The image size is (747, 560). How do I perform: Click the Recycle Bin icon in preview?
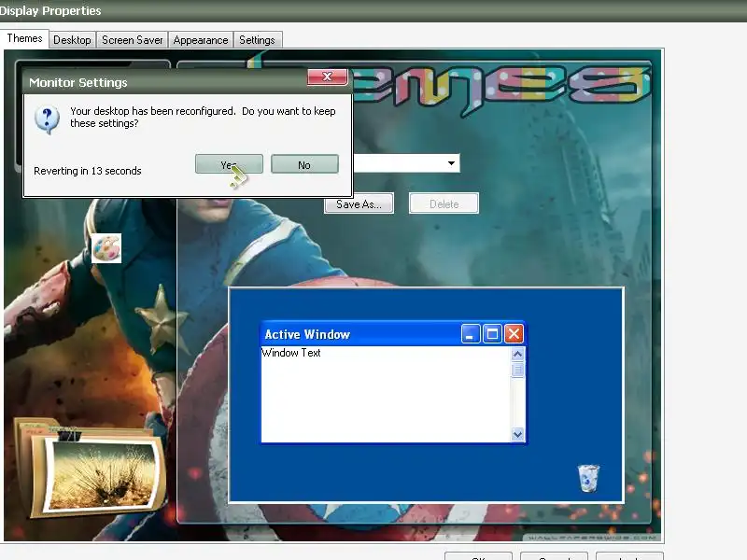click(588, 478)
